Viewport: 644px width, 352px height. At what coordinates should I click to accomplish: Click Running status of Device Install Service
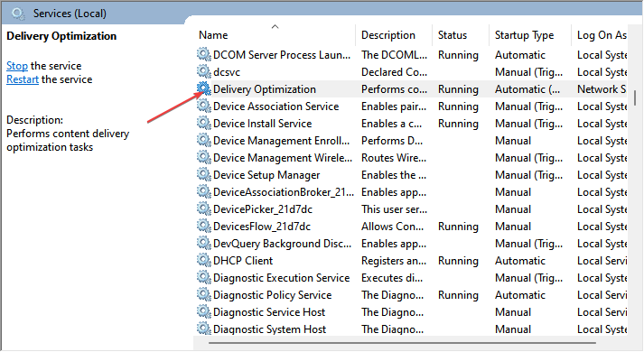(x=458, y=124)
